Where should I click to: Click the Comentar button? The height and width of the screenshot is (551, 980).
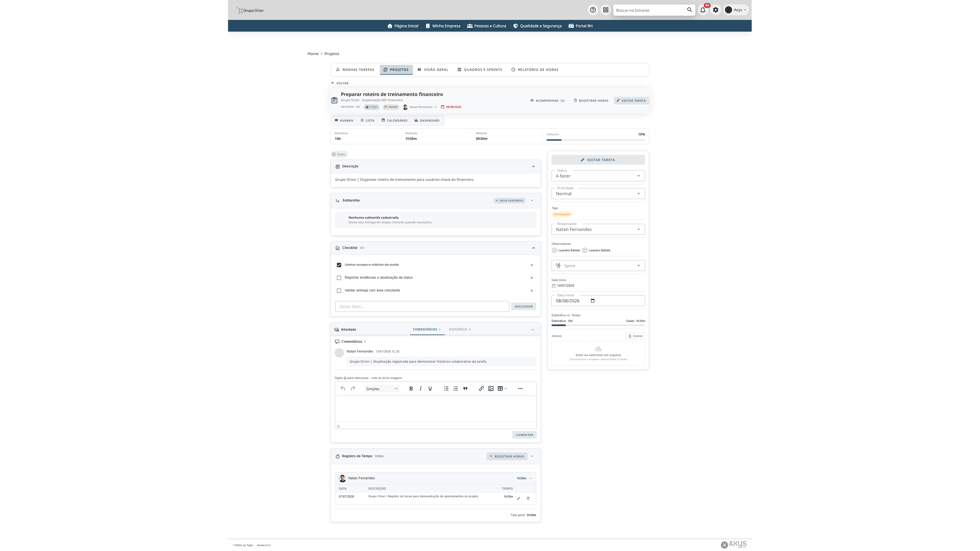click(524, 435)
